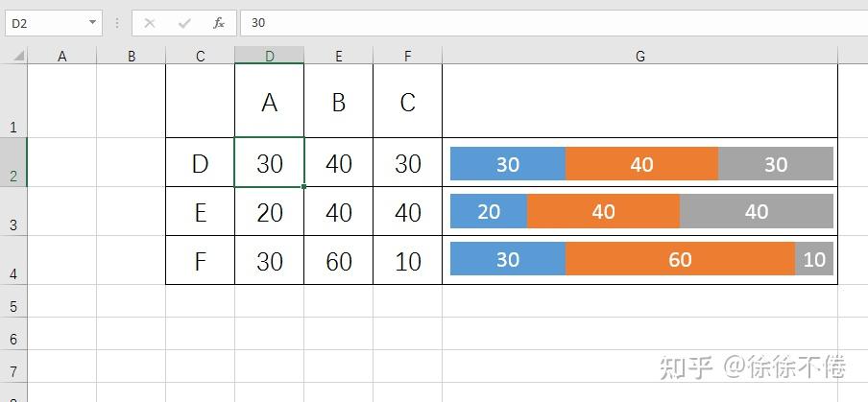
Task: Click the orange 60 bar segment
Action: 680,260
